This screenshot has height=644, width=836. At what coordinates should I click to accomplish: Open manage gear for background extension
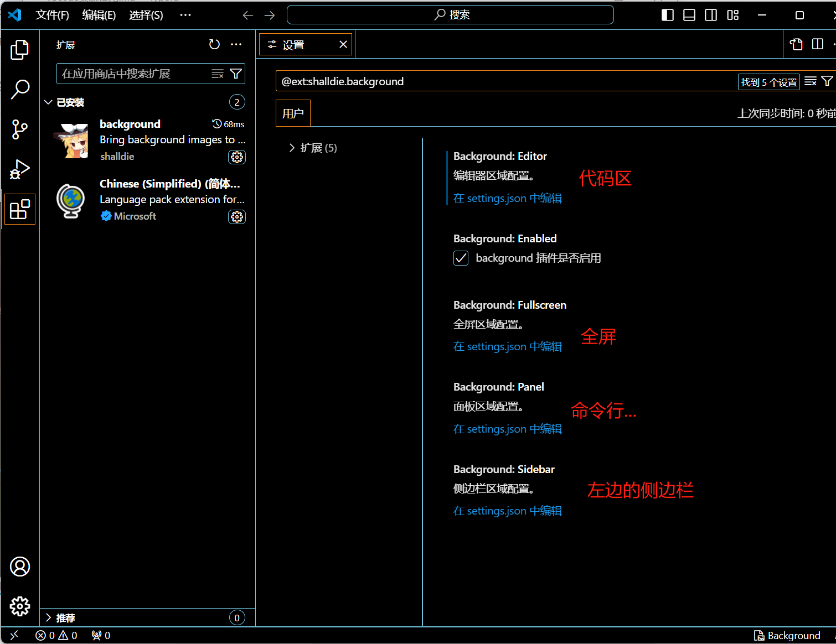pyautogui.click(x=237, y=157)
